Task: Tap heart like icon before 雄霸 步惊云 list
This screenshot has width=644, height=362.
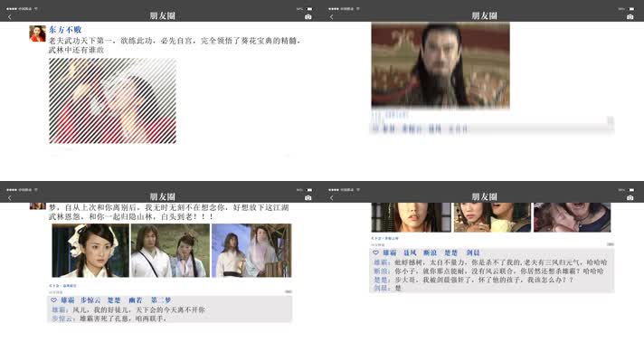Action: pos(53,300)
